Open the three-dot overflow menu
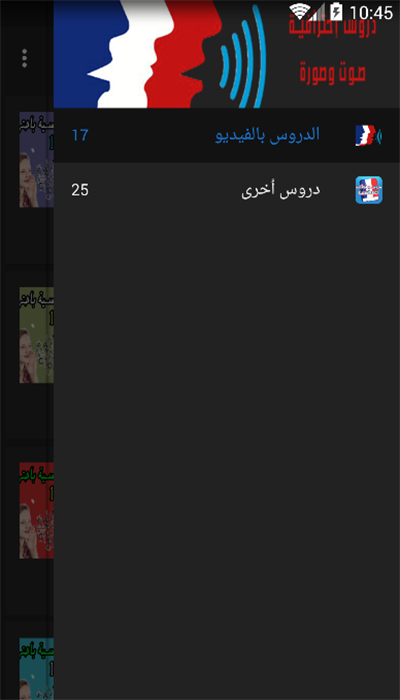 tap(25, 58)
